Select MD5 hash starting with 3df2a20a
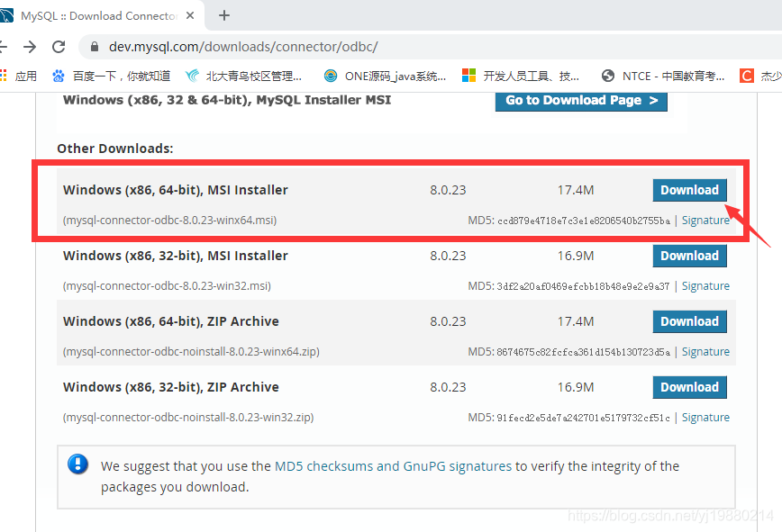This screenshot has height=532, width=782. [583, 286]
